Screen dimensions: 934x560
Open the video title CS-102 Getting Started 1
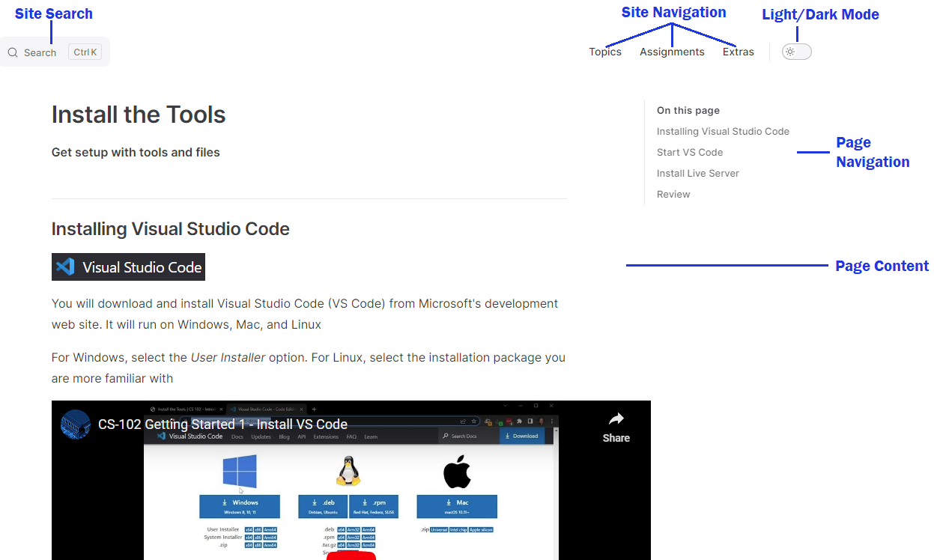pos(222,424)
